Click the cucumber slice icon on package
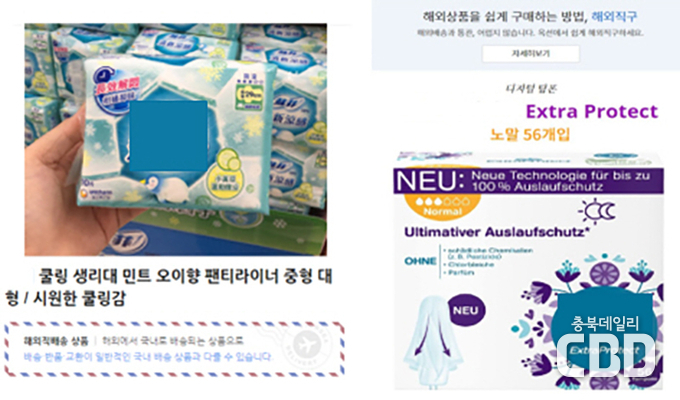 click(230, 160)
